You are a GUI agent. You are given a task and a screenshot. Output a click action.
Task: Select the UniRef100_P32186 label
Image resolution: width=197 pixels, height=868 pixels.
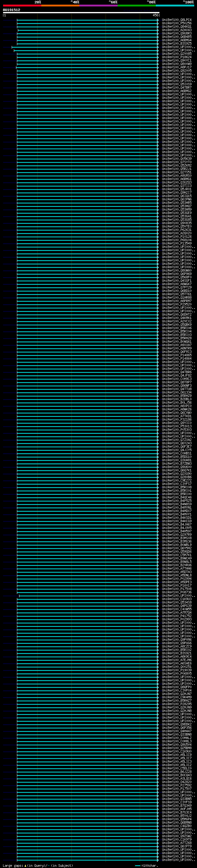(x=176, y=419)
